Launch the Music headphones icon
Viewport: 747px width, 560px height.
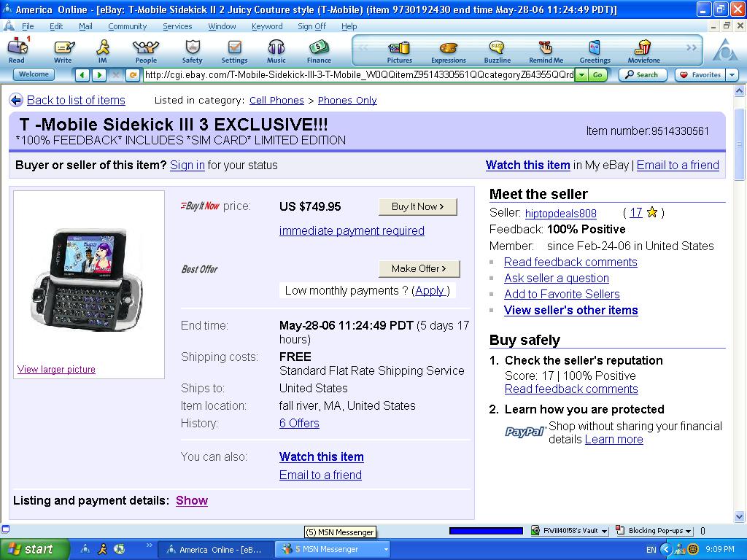tap(276, 50)
